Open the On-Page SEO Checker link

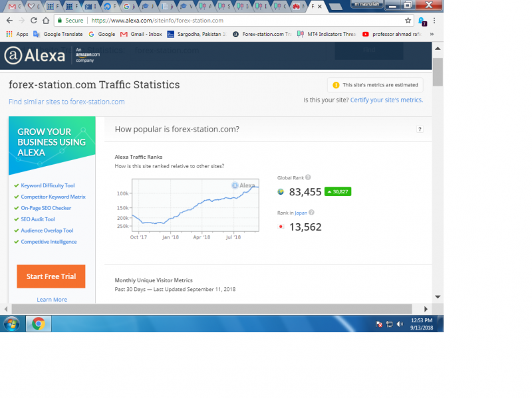tap(46, 208)
